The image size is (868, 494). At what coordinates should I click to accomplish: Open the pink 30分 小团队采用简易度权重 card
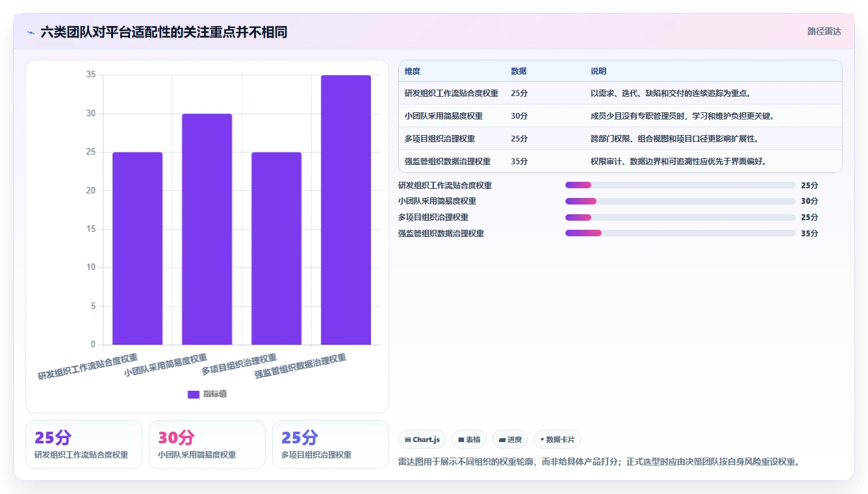(x=207, y=444)
